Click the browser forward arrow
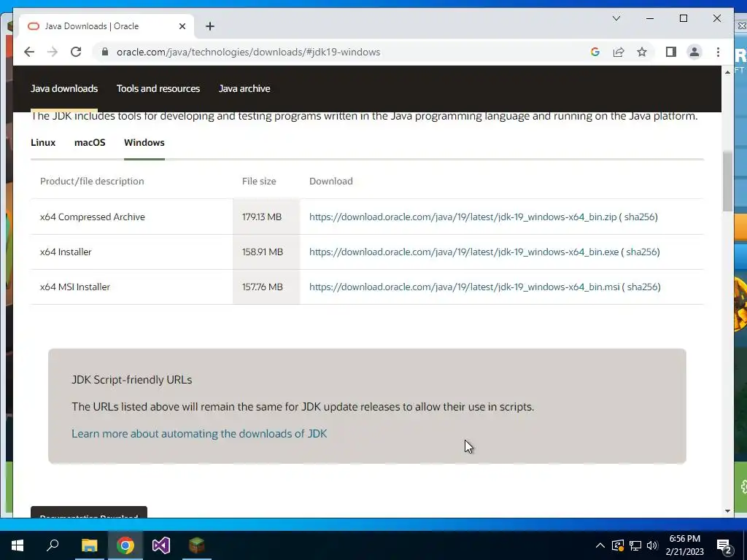The image size is (747, 560). tap(53, 52)
